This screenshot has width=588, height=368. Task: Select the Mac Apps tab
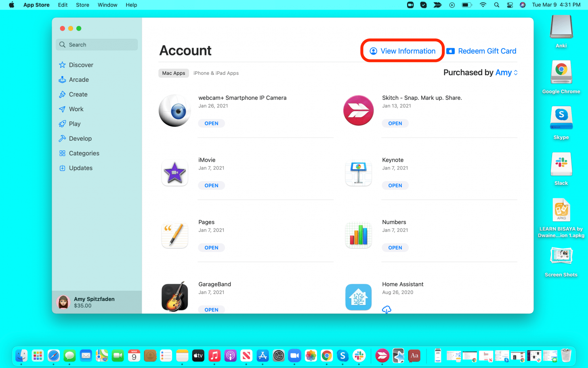(174, 73)
